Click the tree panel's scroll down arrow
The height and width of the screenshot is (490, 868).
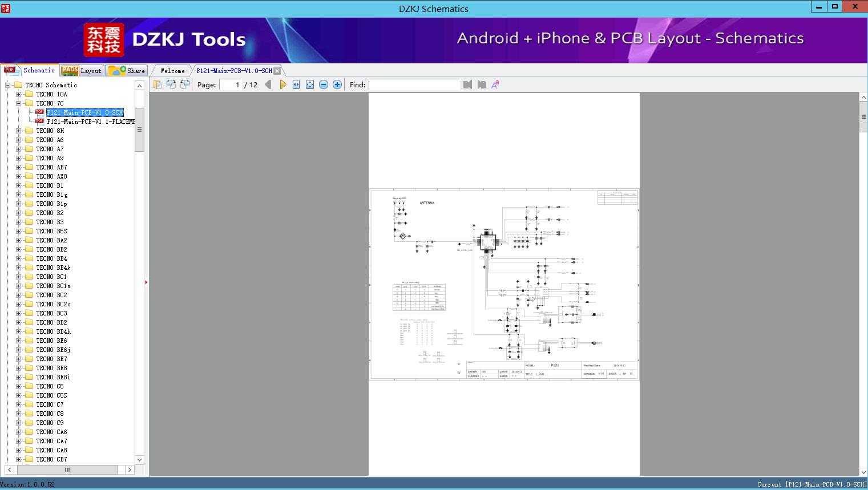point(139,460)
